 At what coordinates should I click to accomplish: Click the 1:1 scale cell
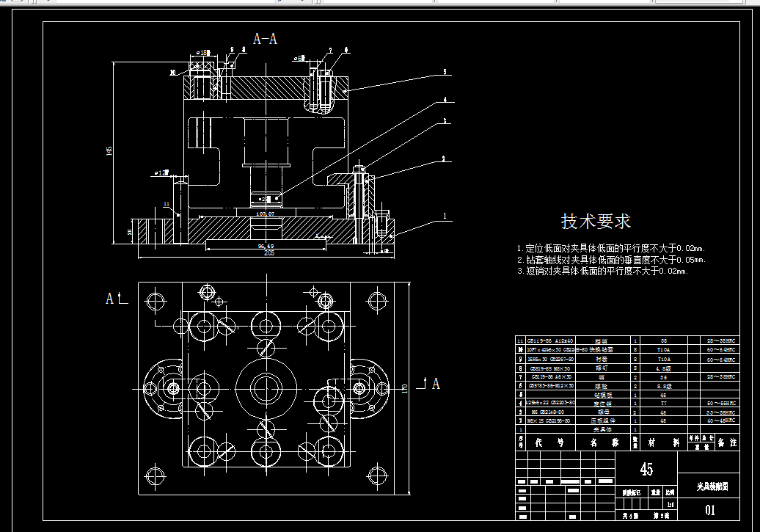(671, 505)
